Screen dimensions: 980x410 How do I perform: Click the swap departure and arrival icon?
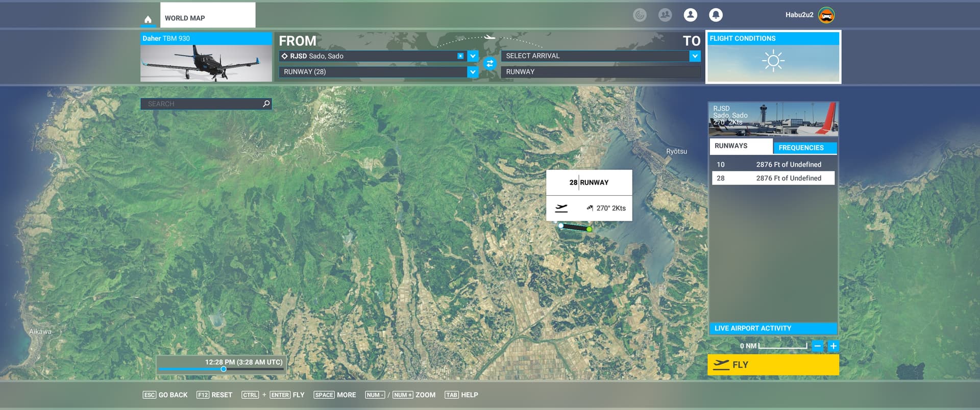click(489, 64)
